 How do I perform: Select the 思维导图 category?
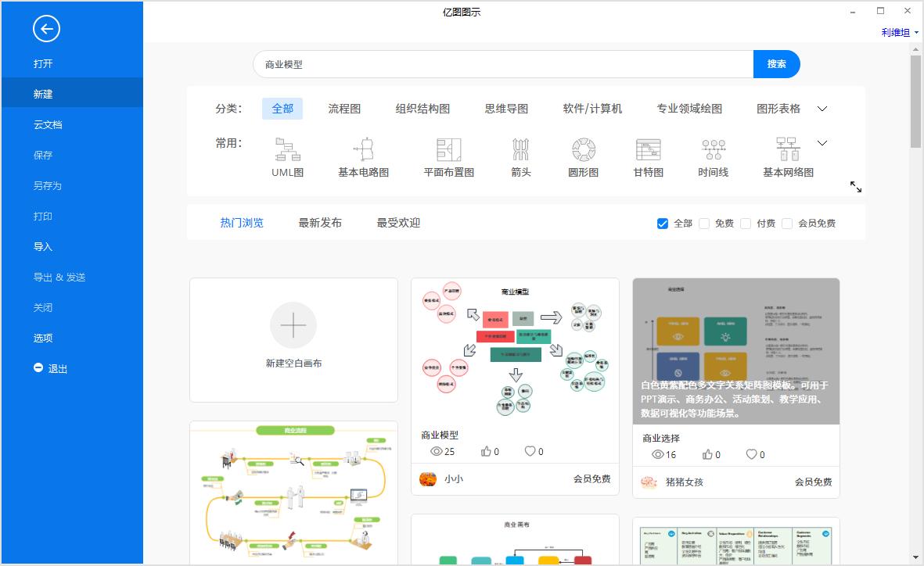pos(506,109)
